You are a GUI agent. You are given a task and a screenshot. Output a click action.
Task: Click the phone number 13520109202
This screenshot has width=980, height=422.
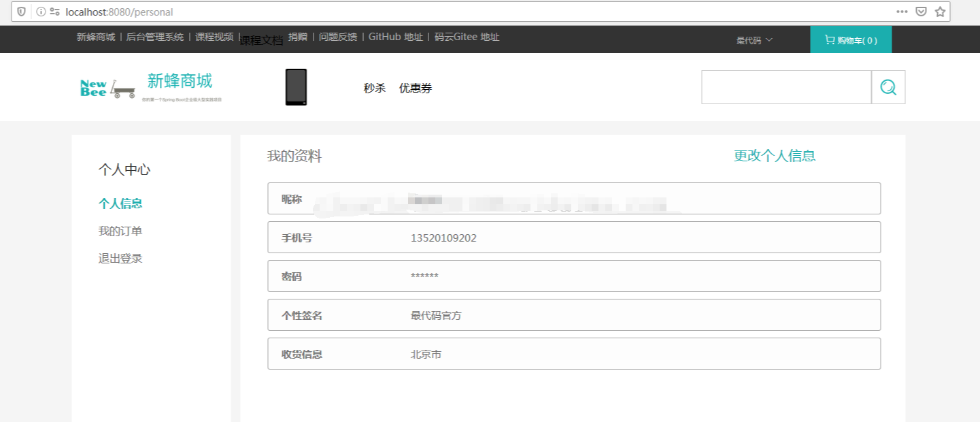click(x=443, y=238)
